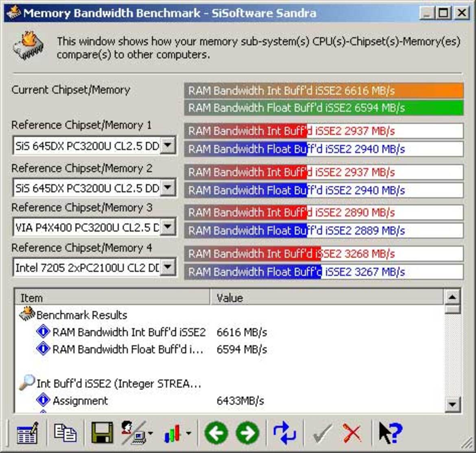The height and width of the screenshot is (453, 476).
Task: Click the 6594 MB/s value cell
Action: tap(242, 349)
